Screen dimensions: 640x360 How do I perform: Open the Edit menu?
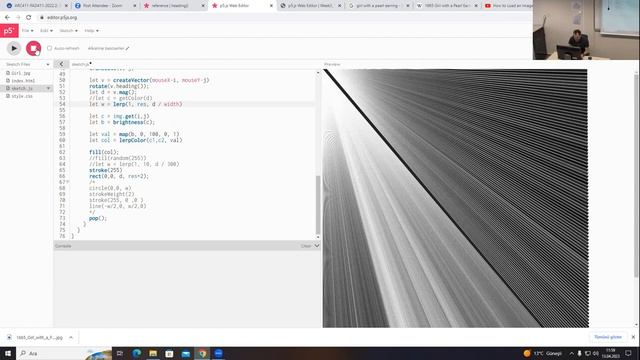click(x=46, y=31)
